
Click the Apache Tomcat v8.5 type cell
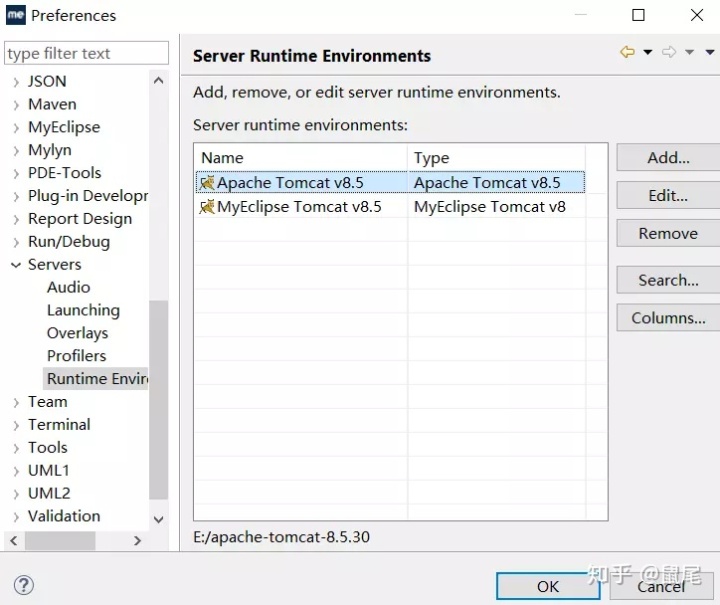496,182
